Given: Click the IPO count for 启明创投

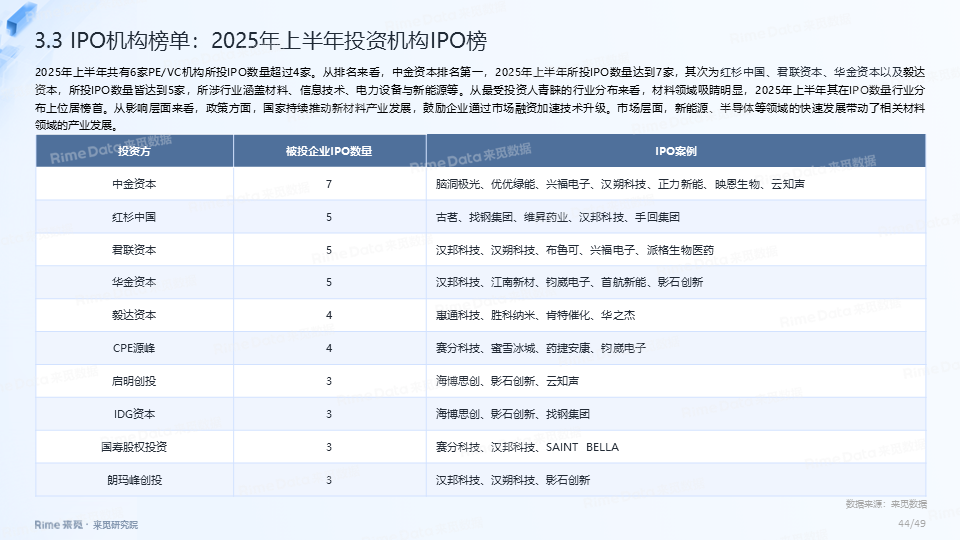Looking at the screenshot, I should tap(329, 381).
